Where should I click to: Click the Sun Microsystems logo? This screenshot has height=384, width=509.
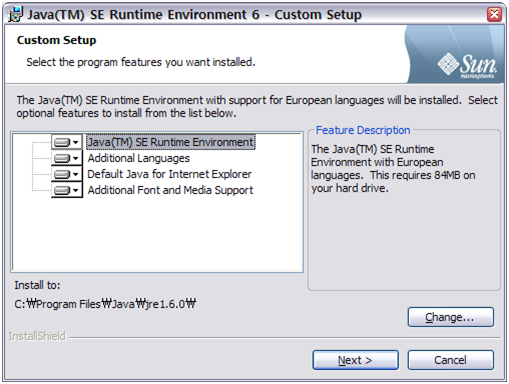467,66
